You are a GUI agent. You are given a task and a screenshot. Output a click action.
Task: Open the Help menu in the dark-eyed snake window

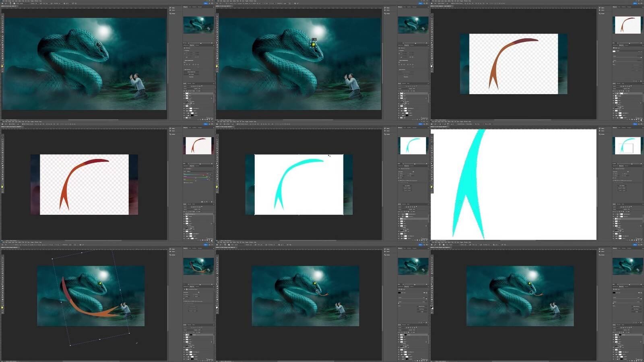coord(41,1)
